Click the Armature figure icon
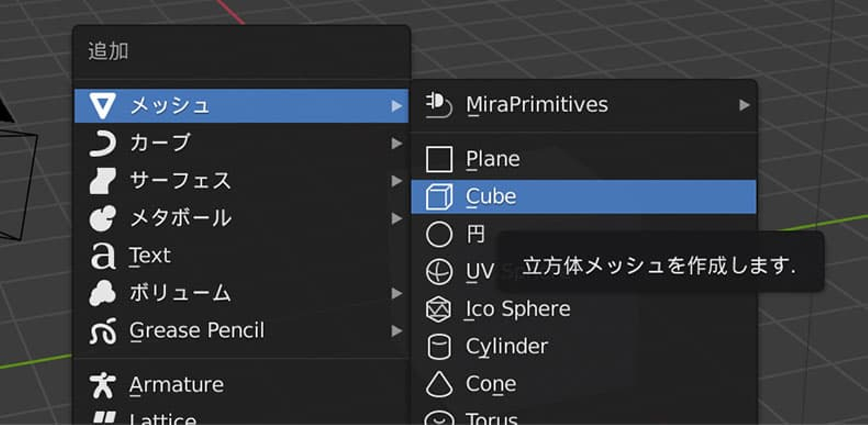 tap(102, 385)
